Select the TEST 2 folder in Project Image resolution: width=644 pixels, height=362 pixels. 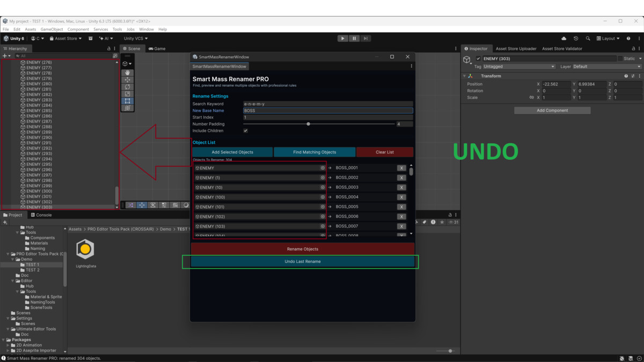33,270
